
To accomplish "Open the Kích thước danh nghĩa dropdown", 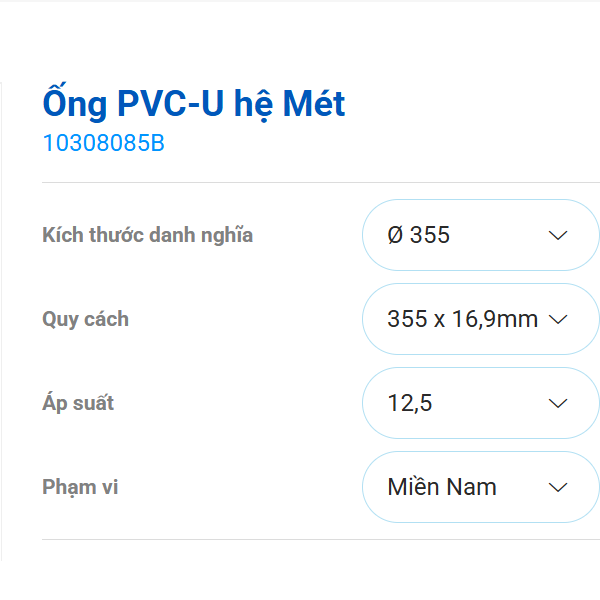I will tap(480, 235).
